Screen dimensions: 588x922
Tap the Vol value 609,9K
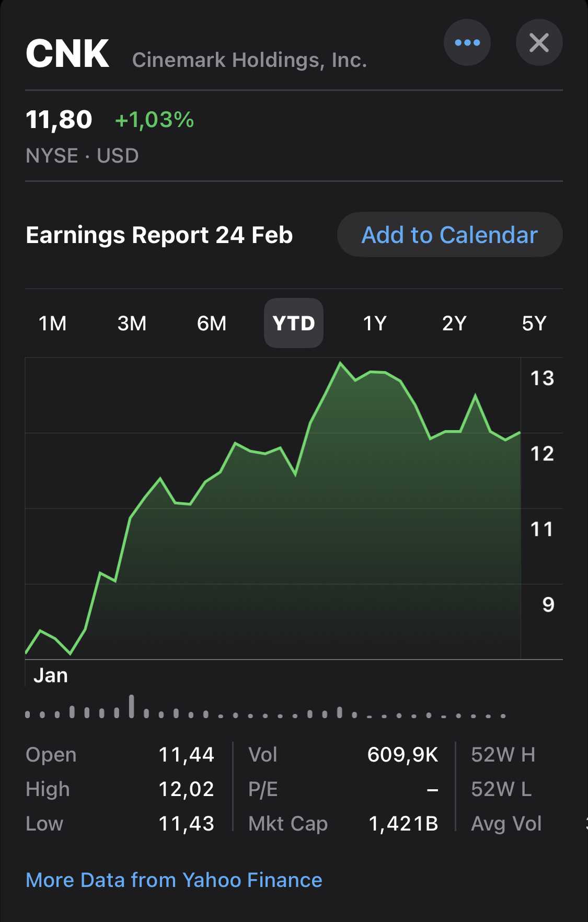tap(403, 755)
